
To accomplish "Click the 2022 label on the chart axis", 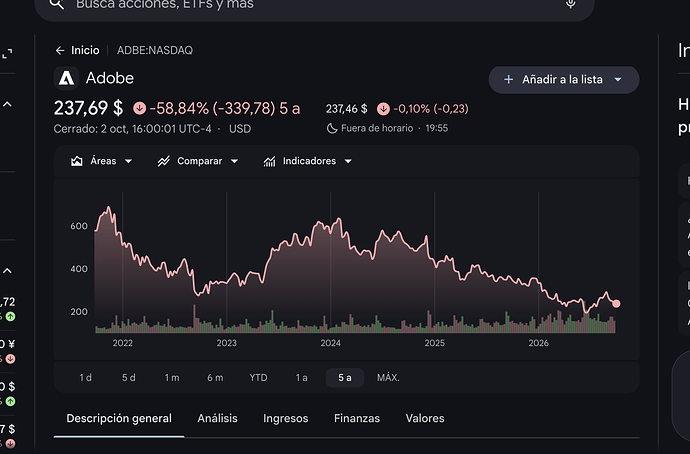I will click(x=122, y=343).
